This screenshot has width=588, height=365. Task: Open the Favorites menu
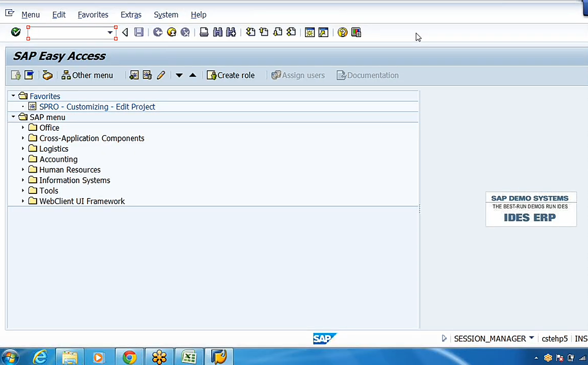click(93, 15)
